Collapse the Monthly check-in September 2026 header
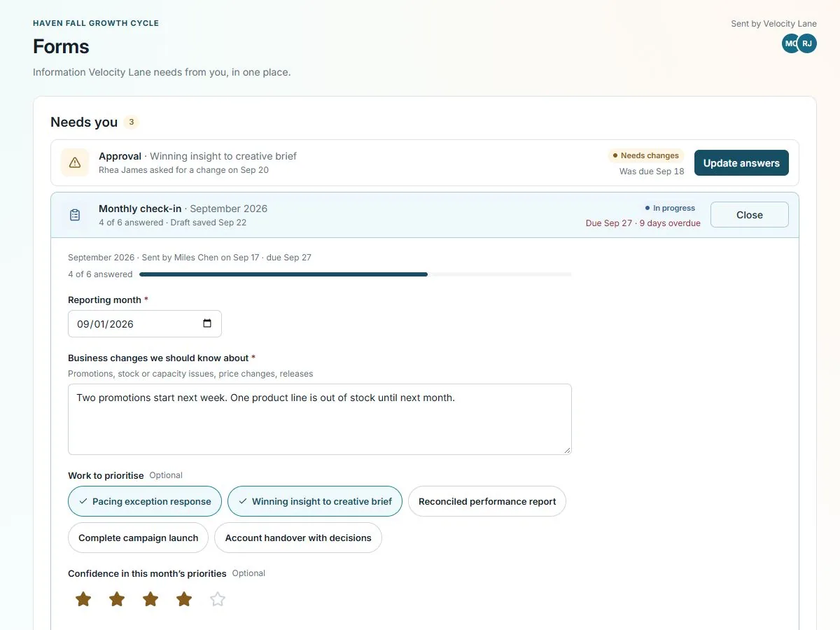The height and width of the screenshot is (630, 840). click(425, 215)
